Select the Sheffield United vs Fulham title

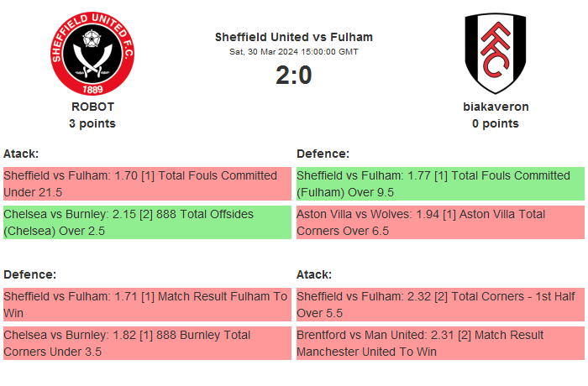[293, 37]
